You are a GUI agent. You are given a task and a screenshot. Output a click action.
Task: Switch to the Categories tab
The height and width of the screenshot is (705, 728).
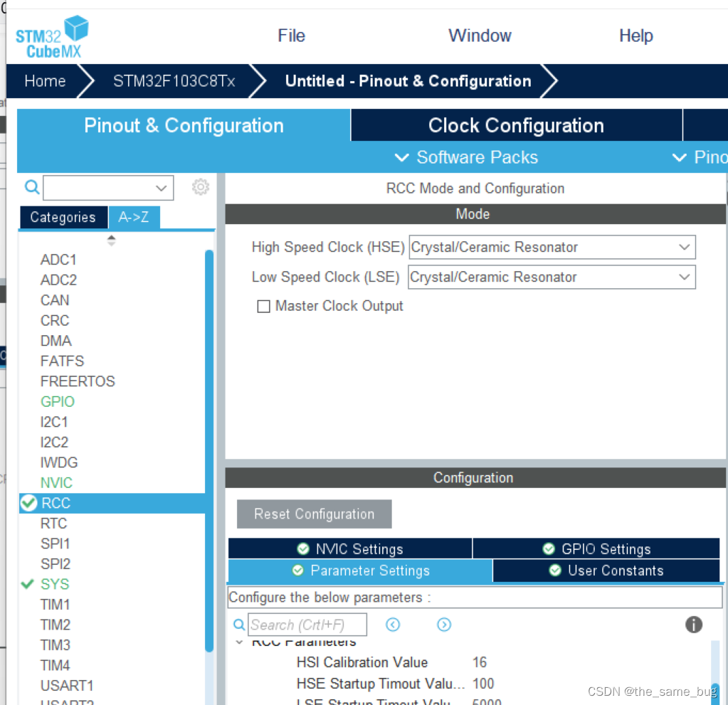[63, 217]
